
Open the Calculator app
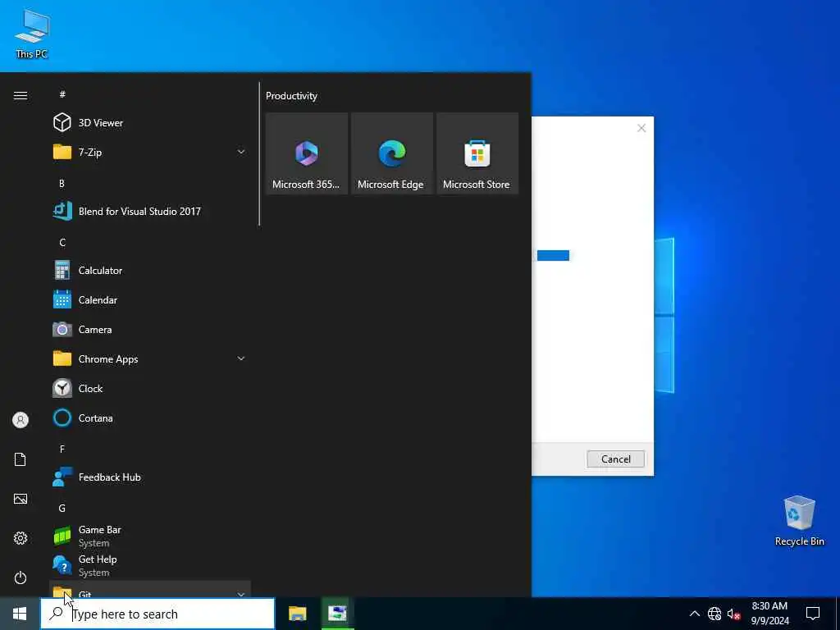click(x=150, y=271)
